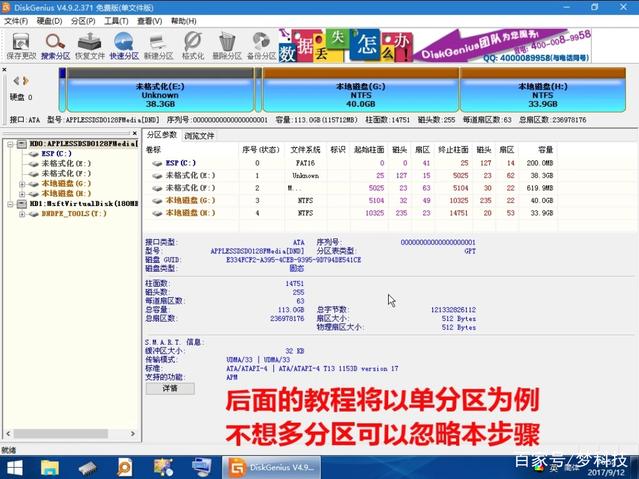Open the File (文件) menu
The height and width of the screenshot is (479, 639).
pyautogui.click(x=16, y=21)
